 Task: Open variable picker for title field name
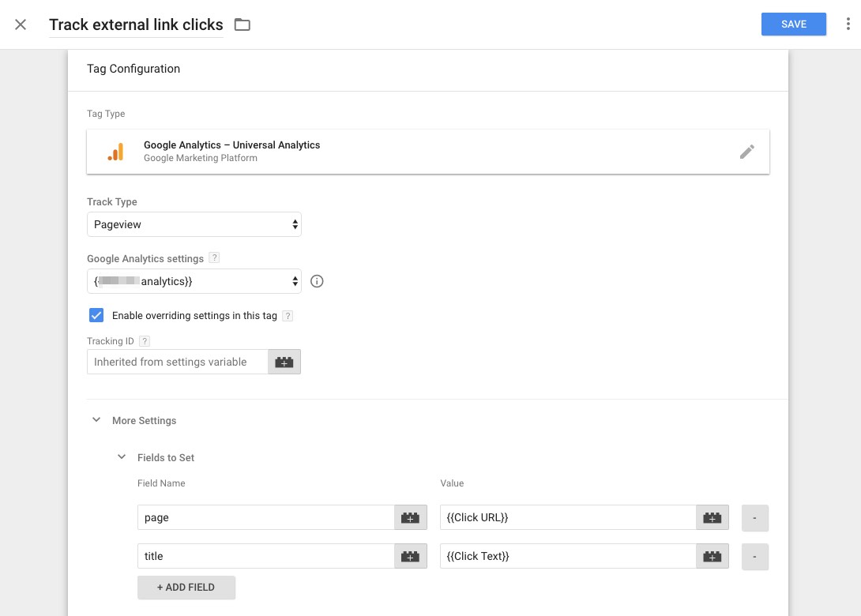coord(410,556)
